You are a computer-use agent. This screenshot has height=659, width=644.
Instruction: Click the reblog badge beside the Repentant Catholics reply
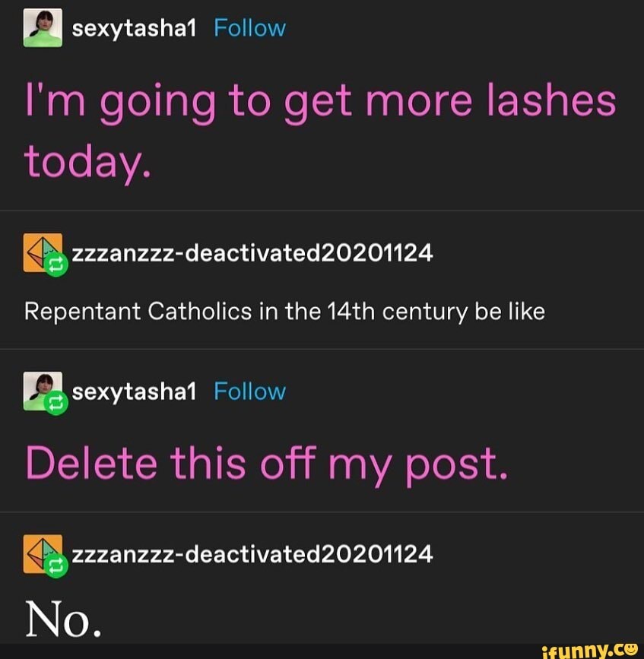[x=56, y=265]
